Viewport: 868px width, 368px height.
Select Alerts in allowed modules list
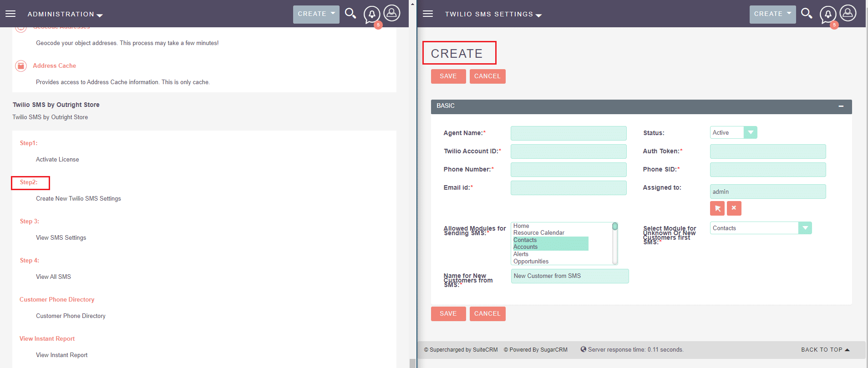tap(521, 254)
